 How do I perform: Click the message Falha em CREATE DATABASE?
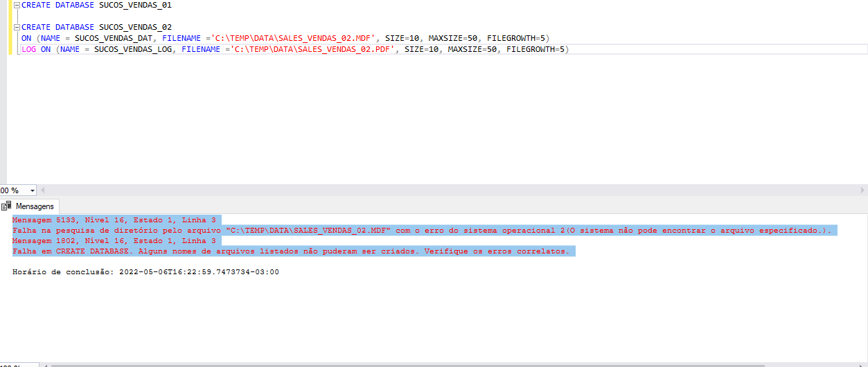point(291,251)
